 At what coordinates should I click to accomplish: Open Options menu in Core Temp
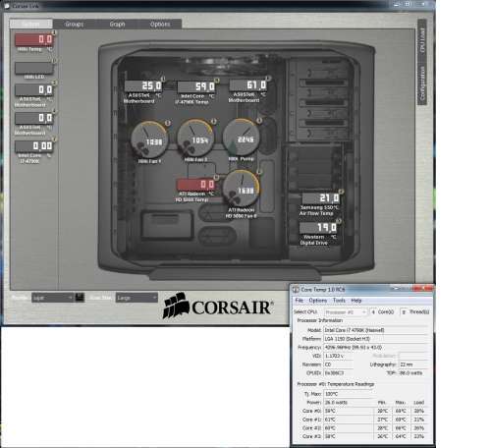pyautogui.click(x=317, y=301)
